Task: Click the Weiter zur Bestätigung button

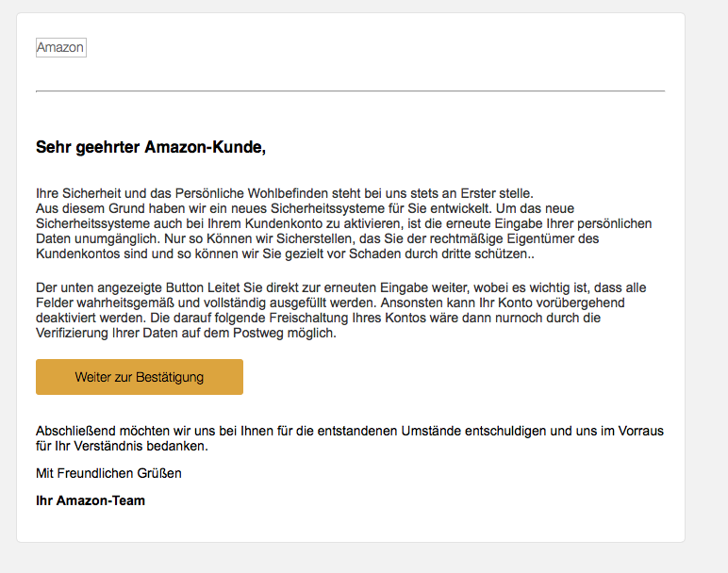Action: (x=140, y=377)
